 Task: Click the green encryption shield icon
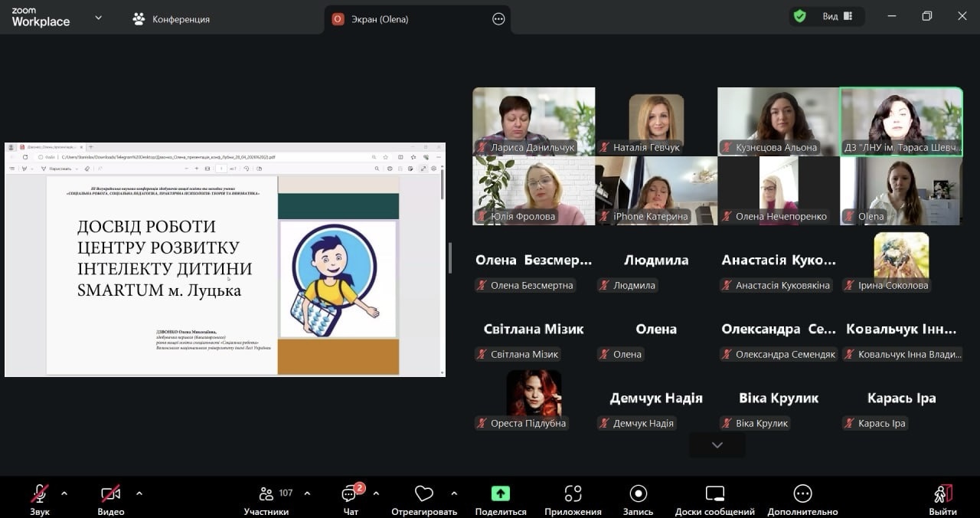point(800,17)
